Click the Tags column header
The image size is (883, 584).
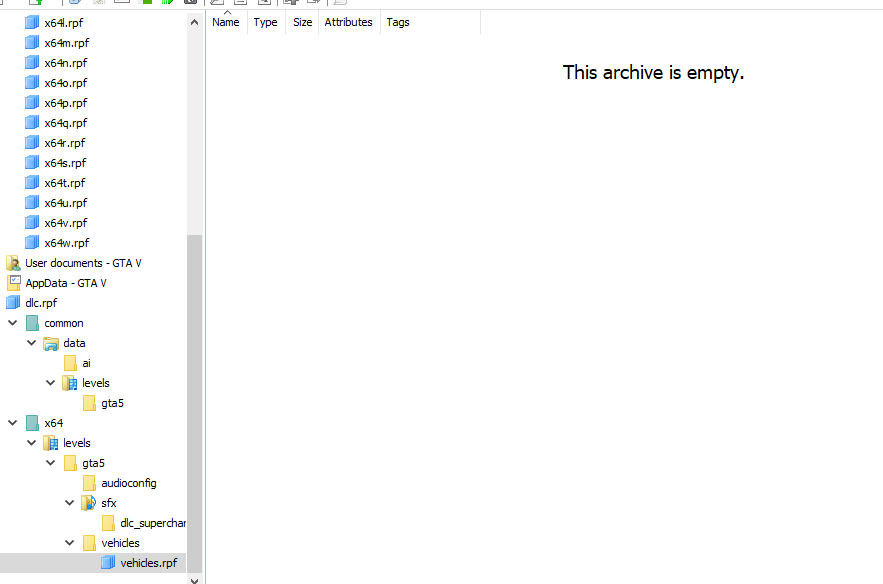coord(398,22)
